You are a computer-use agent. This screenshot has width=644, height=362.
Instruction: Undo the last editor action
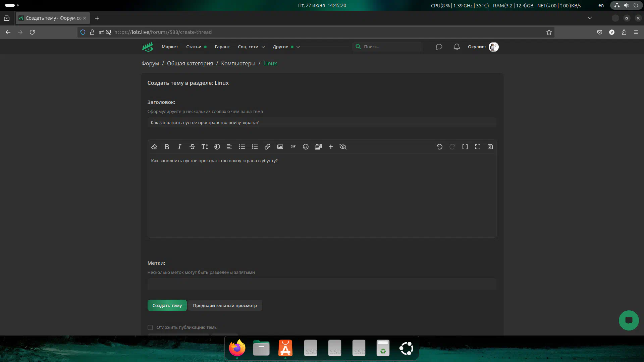[x=439, y=147]
